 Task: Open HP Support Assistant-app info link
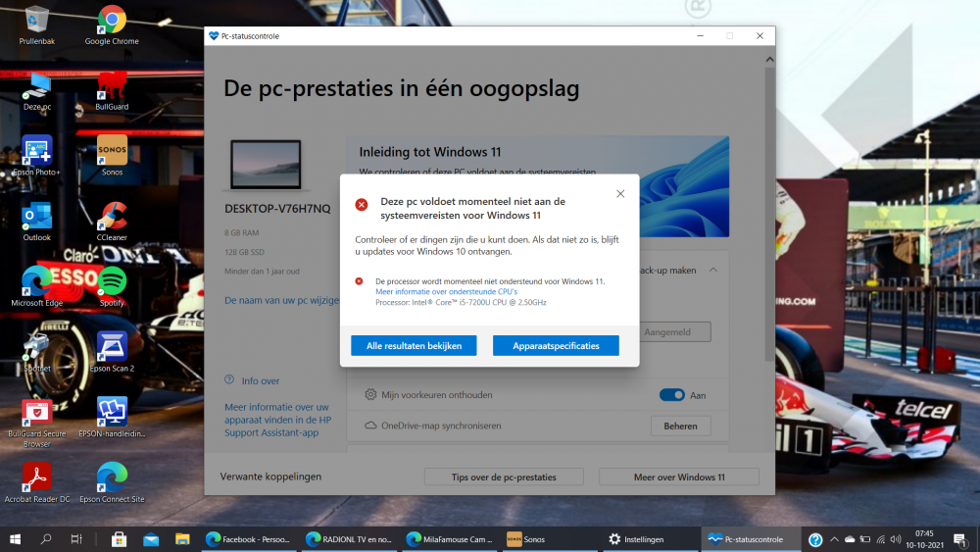pos(278,420)
